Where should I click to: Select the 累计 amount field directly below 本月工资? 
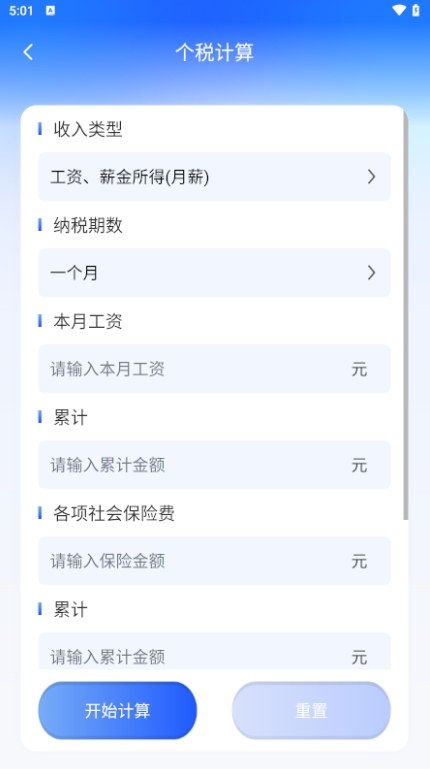(x=214, y=465)
